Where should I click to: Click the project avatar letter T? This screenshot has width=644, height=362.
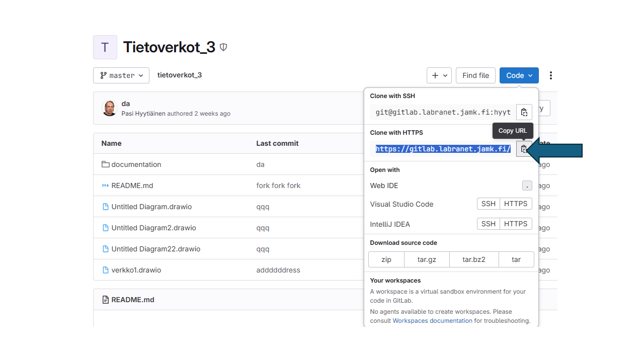pos(105,47)
